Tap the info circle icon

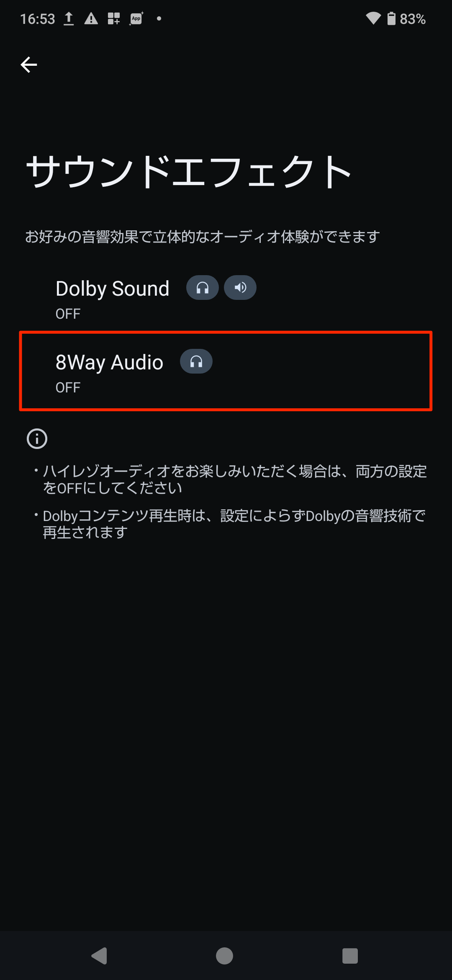tap(37, 439)
